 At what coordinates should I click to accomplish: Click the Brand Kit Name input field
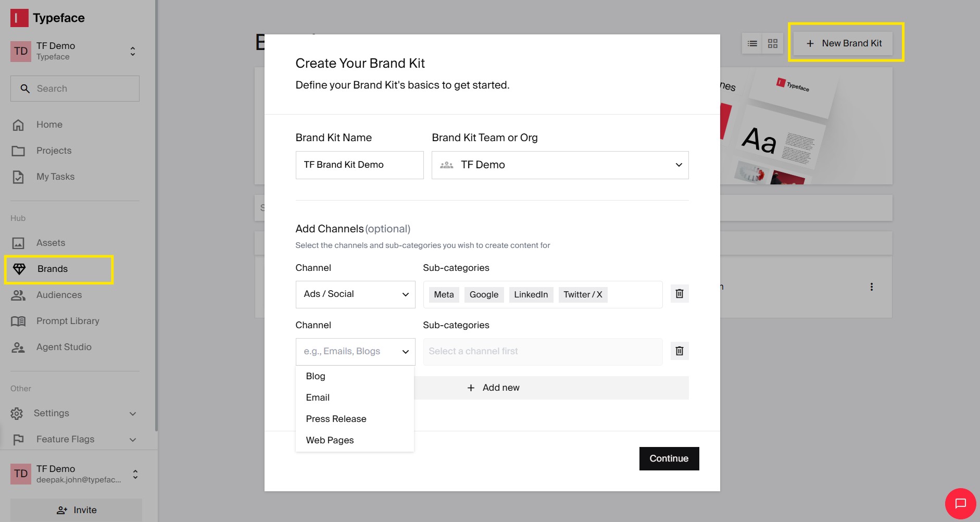[360, 165]
